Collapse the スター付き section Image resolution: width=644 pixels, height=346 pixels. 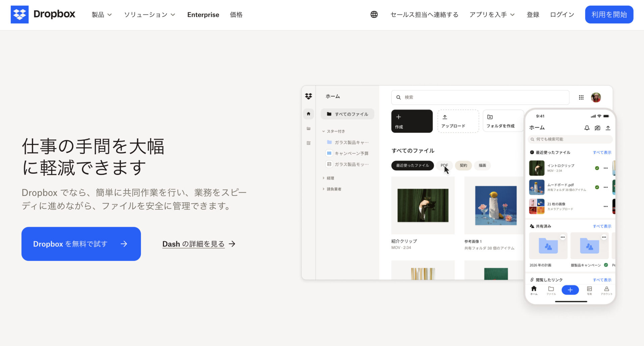[334, 131]
